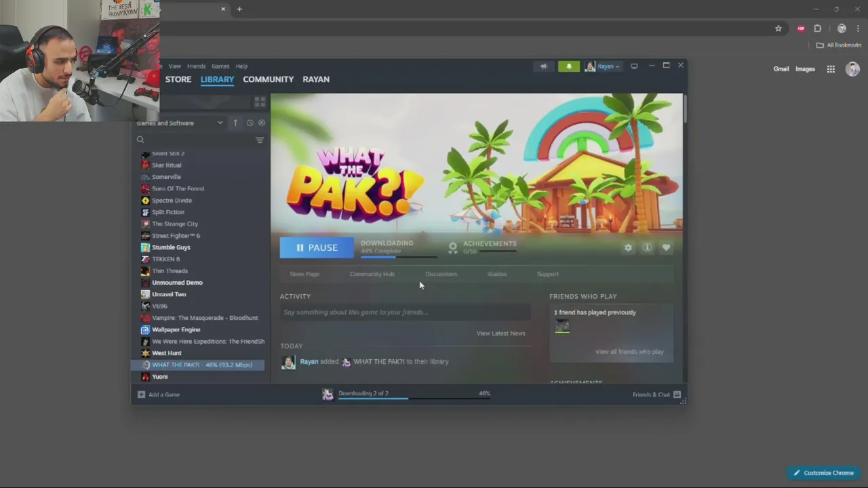Click the Google account avatar
The width and height of the screenshot is (868, 488).
click(x=852, y=69)
